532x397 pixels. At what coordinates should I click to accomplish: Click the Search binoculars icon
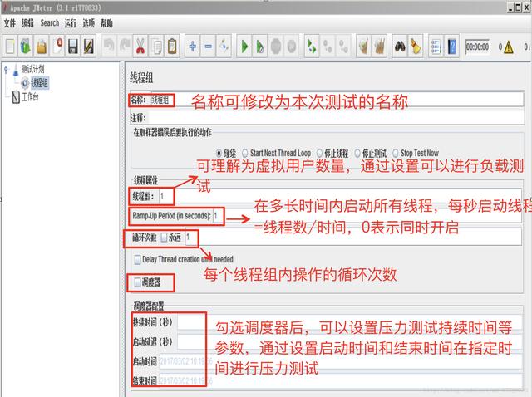click(400, 47)
